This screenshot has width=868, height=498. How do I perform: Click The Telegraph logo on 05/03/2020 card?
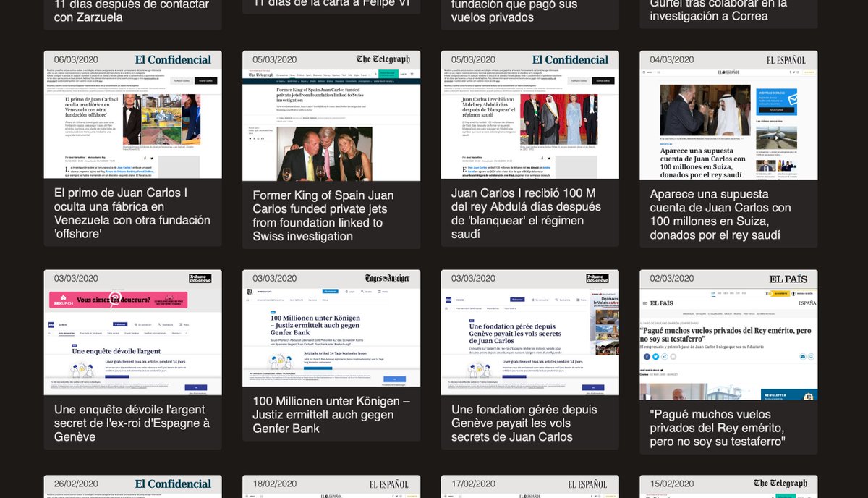383,59
